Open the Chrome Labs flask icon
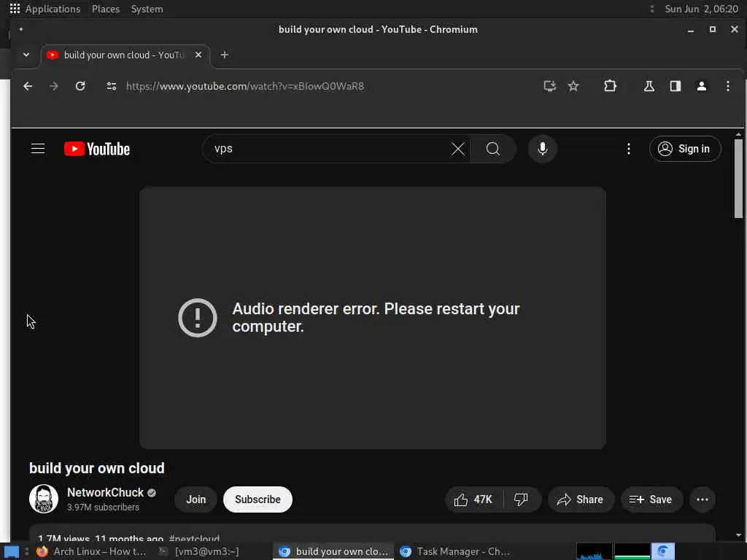Screen dimensions: 747x560 pyautogui.click(x=649, y=86)
